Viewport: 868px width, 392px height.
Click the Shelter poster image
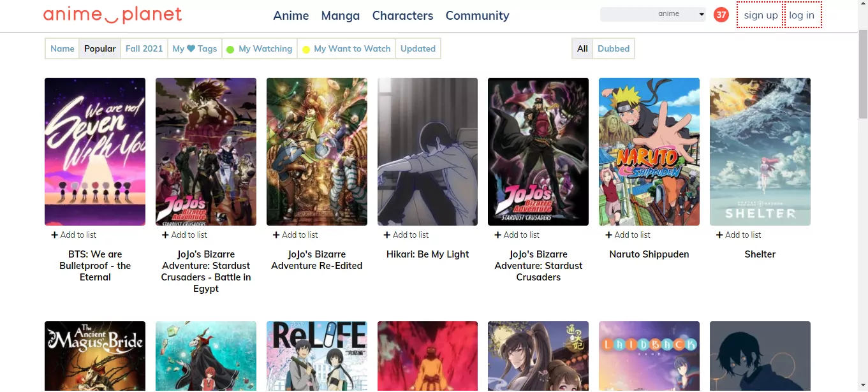[x=760, y=152]
